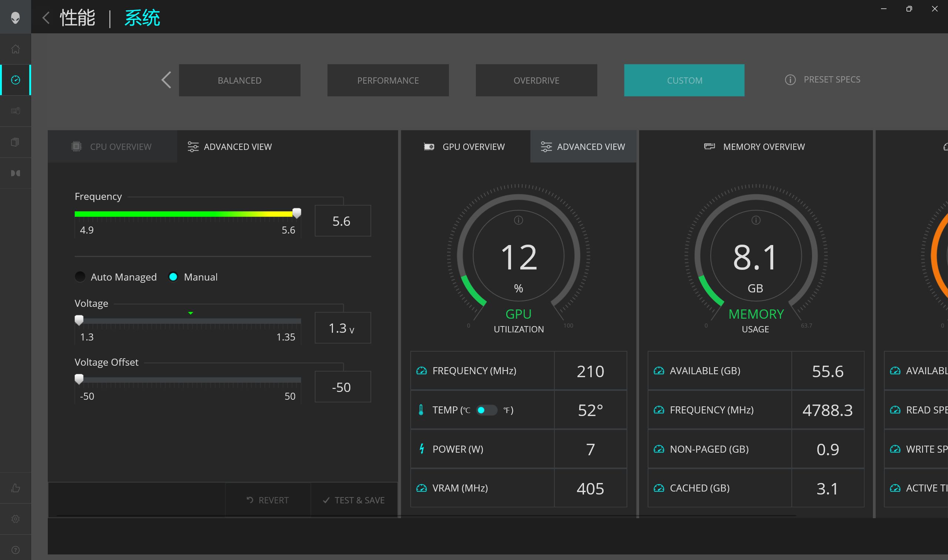948x560 pixels.
Task: Click the WRITE SP row gauge icon
Action: point(895,449)
